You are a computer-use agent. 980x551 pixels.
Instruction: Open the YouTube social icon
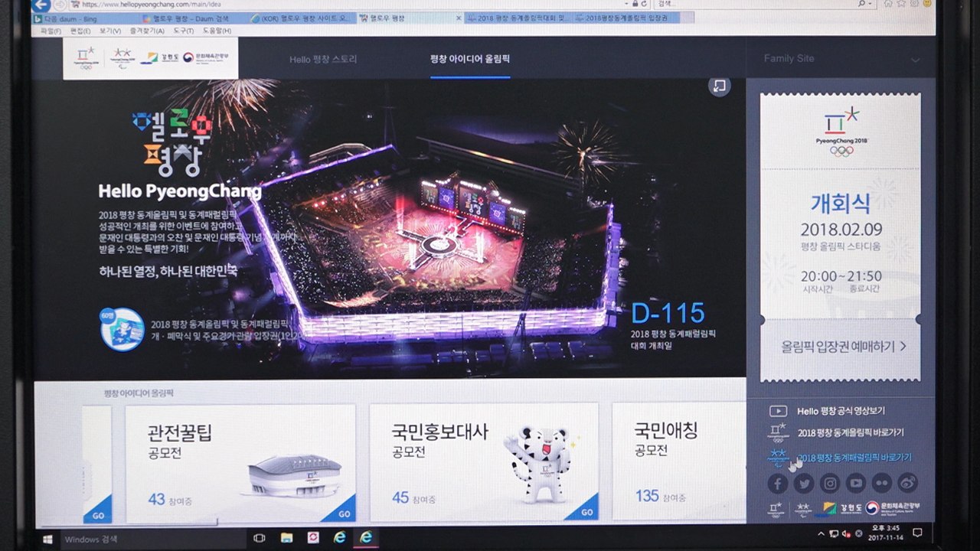pos(856,483)
